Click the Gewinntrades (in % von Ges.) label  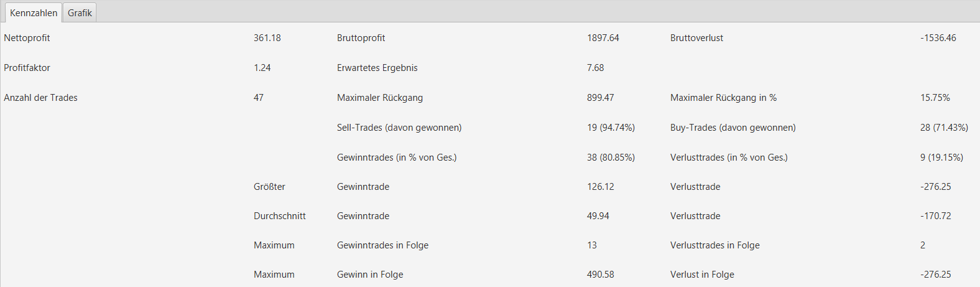click(x=397, y=158)
